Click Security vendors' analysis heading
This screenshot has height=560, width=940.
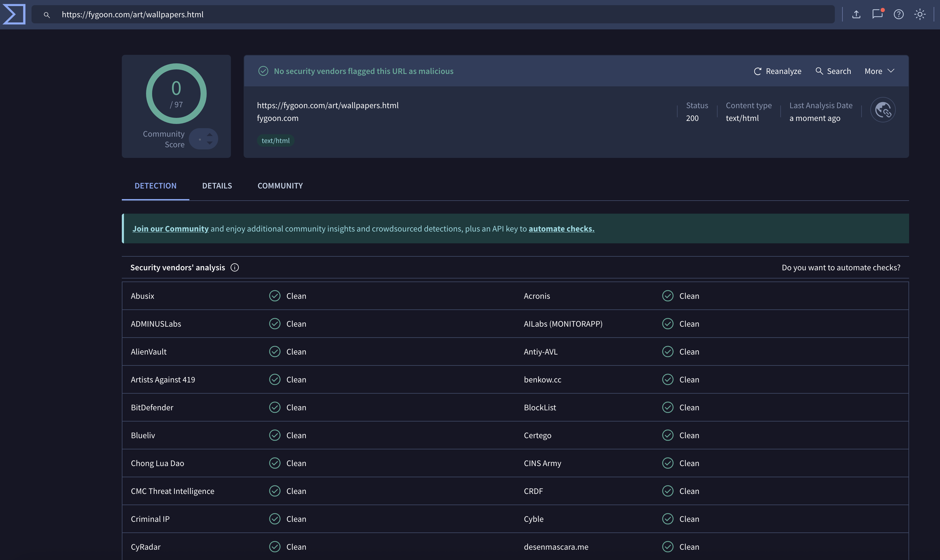click(x=177, y=268)
